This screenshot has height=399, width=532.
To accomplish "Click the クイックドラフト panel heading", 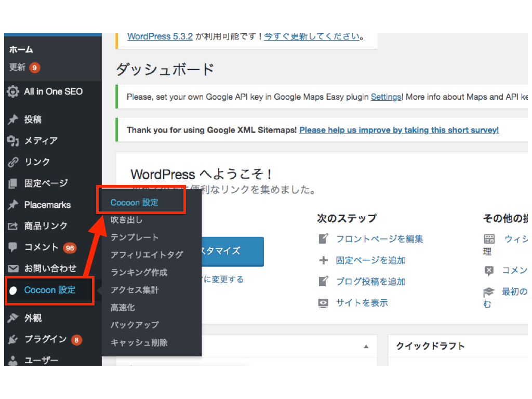I will (431, 346).
